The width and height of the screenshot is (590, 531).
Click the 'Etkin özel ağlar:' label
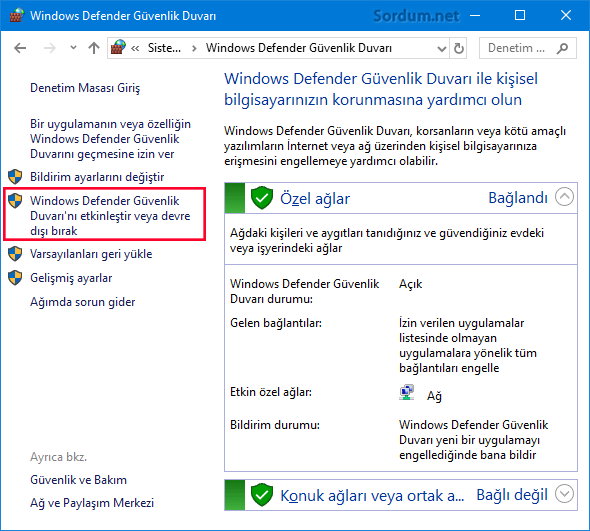tap(271, 392)
